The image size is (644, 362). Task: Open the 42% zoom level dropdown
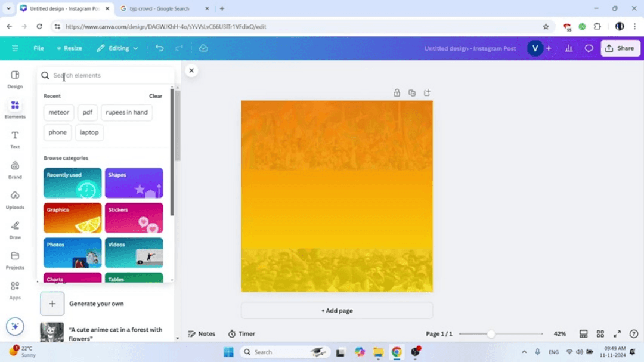coord(559,334)
